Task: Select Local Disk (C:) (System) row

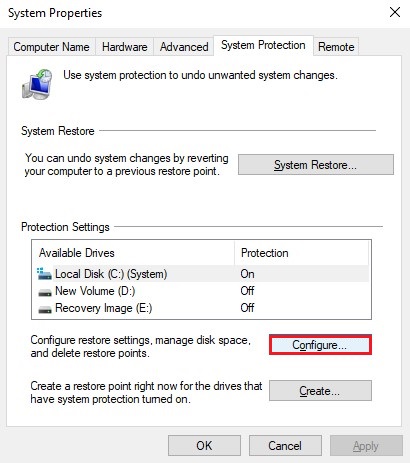Action: (201, 274)
